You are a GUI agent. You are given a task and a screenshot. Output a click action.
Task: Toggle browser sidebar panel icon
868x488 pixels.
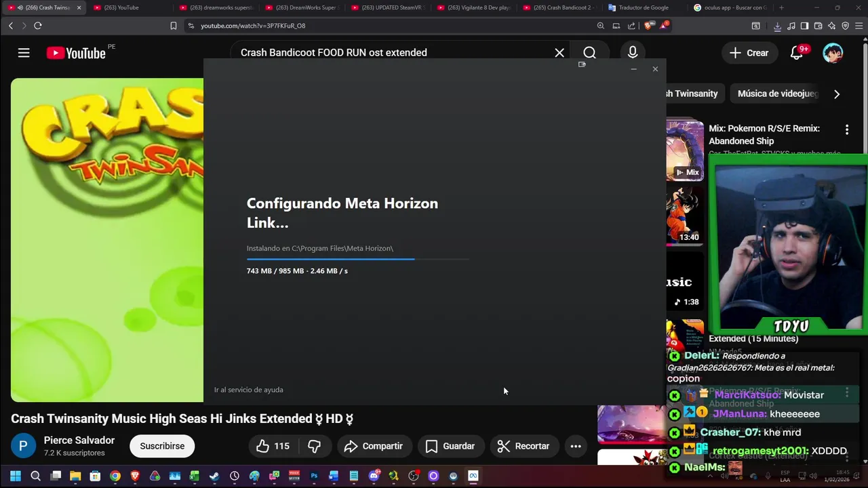pyautogui.click(x=804, y=26)
